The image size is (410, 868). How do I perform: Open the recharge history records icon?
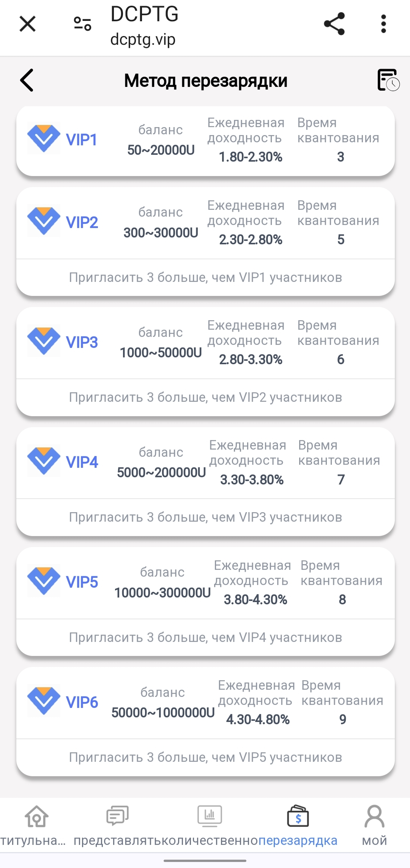[x=388, y=80]
